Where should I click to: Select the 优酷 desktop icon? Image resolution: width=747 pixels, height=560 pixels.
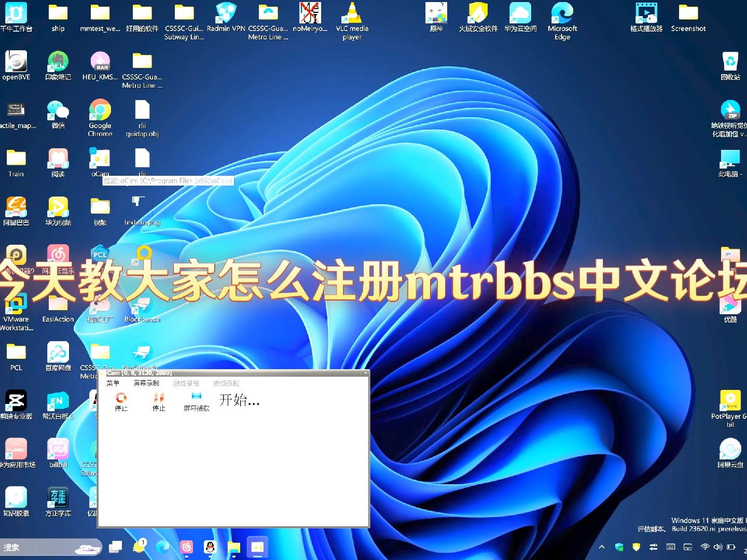[x=730, y=309]
